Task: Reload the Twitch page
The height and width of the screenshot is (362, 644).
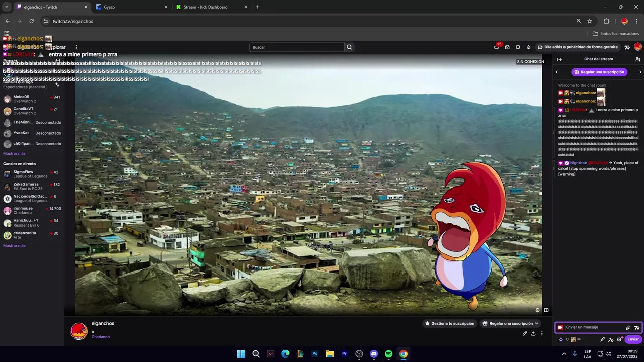Action: coord(31,21)
